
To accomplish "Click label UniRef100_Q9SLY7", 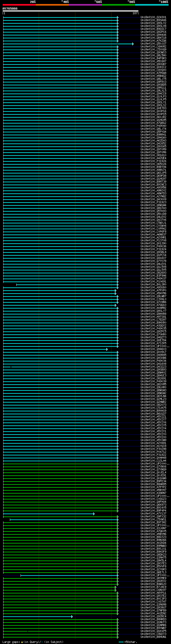I will [153, 311].
